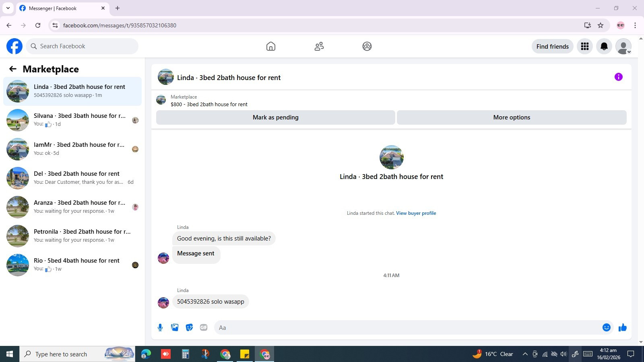Viewport: 644px width, 362px height.
Task: Click Silvana's seen avatar indicator
Action: (x=135, y=120)
